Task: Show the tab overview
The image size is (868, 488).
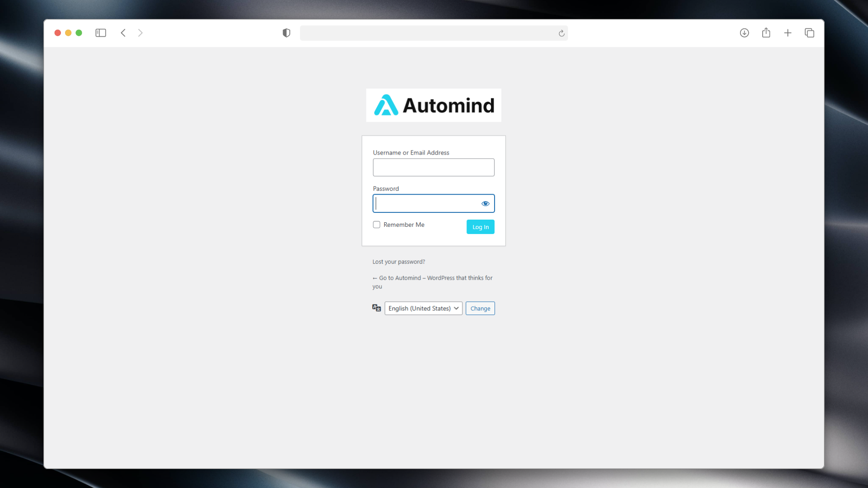Action: [x=809, y=33]
